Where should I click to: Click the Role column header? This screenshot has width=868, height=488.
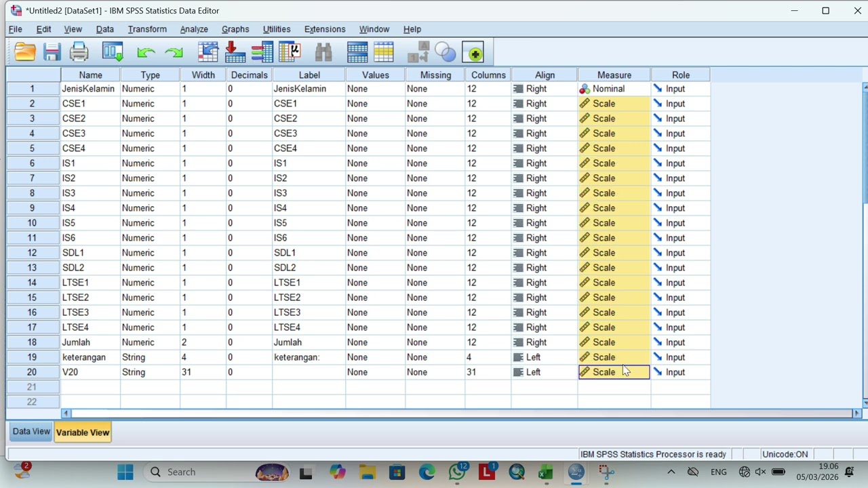681,75
